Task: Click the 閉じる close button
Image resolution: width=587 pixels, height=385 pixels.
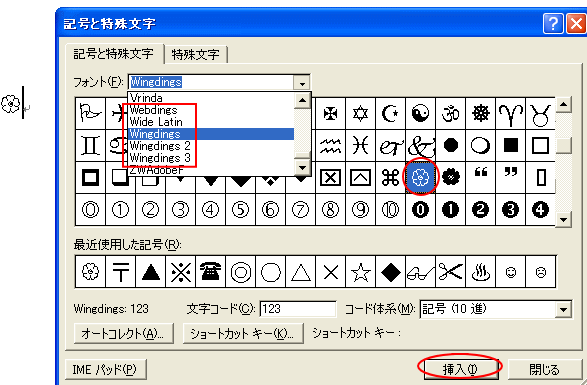Action: (544, 370)
